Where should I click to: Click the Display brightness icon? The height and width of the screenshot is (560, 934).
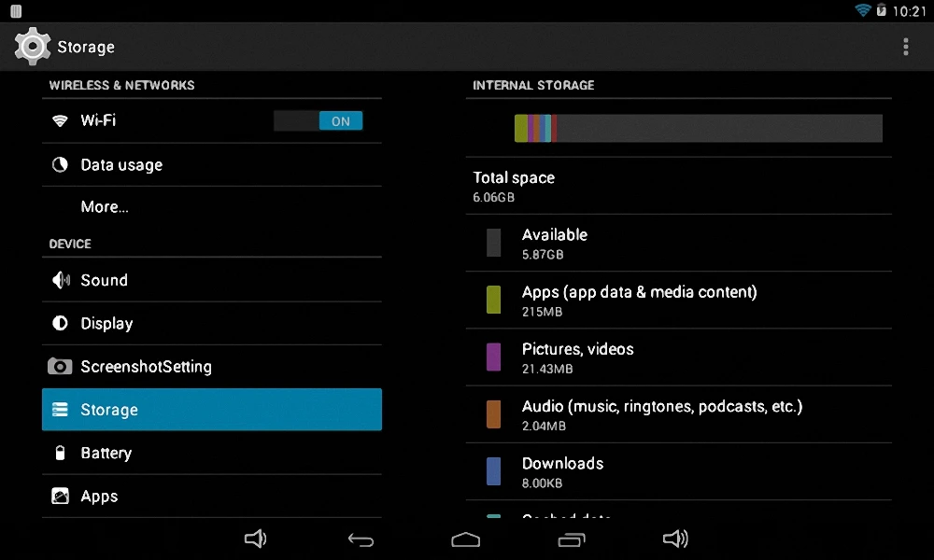60,323
